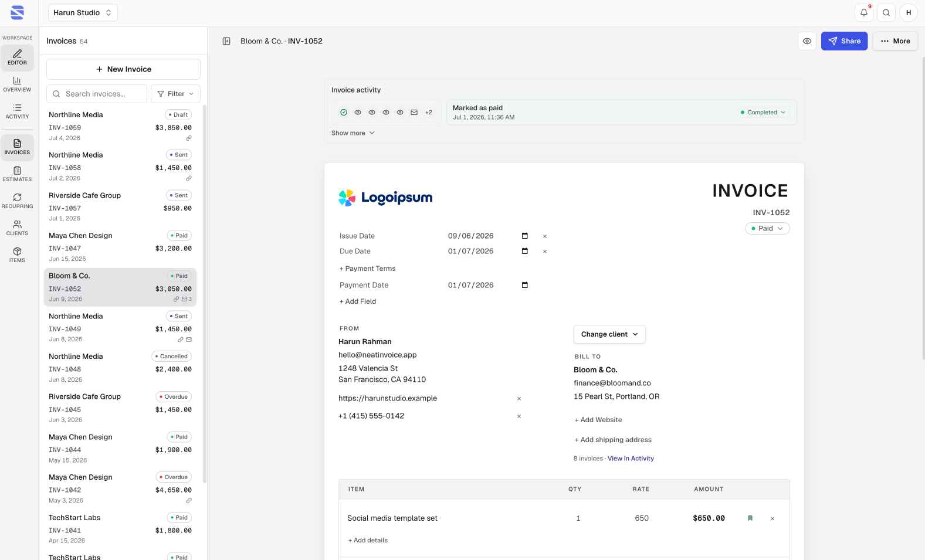The width and height of the screenshot is (925, 560).
Task: Delete the Social media template set item
Action: point(772,518)
